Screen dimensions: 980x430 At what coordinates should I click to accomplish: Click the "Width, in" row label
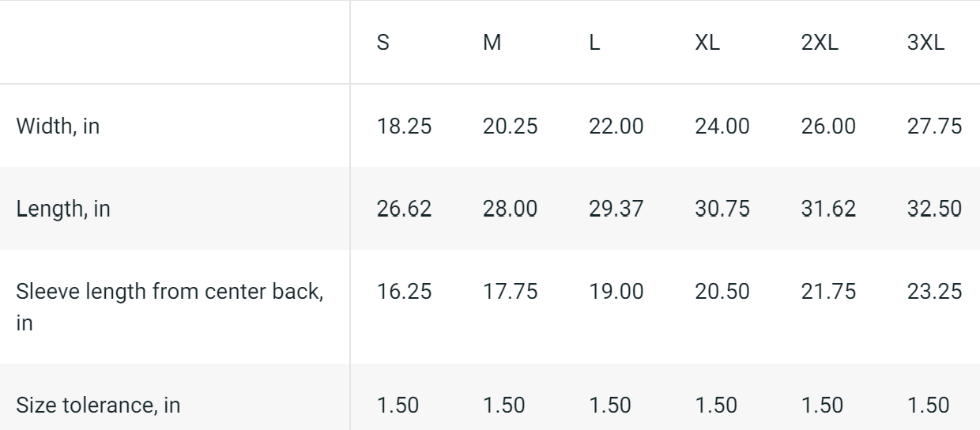pyautogui.click(x=58, y=126)
